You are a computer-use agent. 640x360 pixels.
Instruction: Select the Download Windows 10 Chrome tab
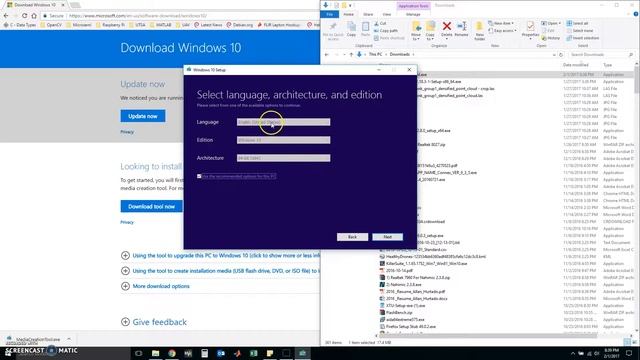35,5
